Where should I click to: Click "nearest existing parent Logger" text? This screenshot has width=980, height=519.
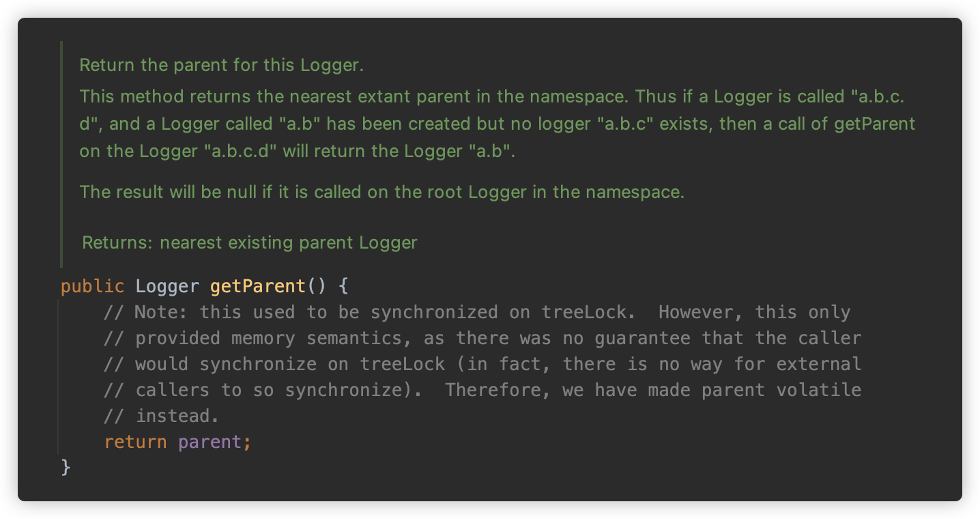tap(289, 242)
